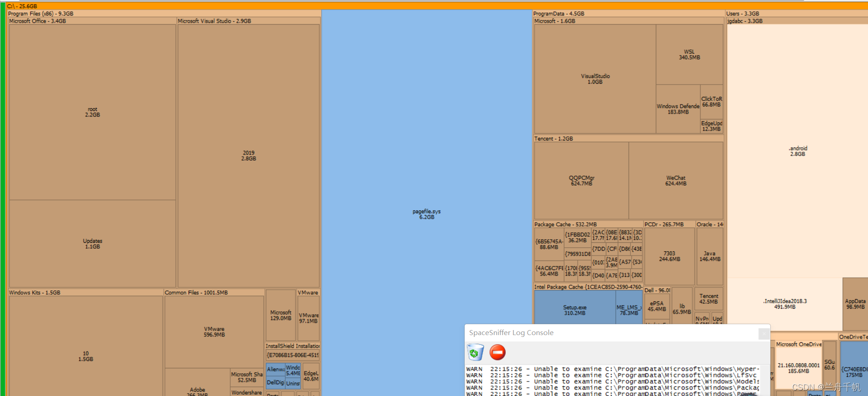This screenshot has height=396, width=868.
Task: Click the recycle bin icon in Log Console
Action: (475, 352)
